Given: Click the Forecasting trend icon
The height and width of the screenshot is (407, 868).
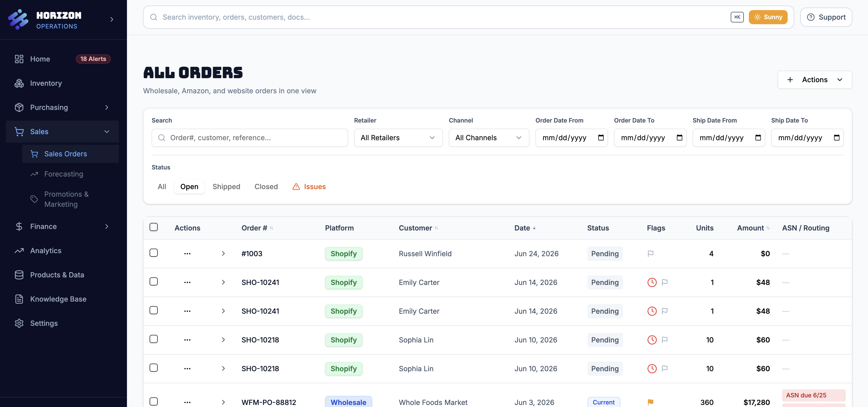Looking at the screenshot, I should pyautogui.click(x=34, y=174).
